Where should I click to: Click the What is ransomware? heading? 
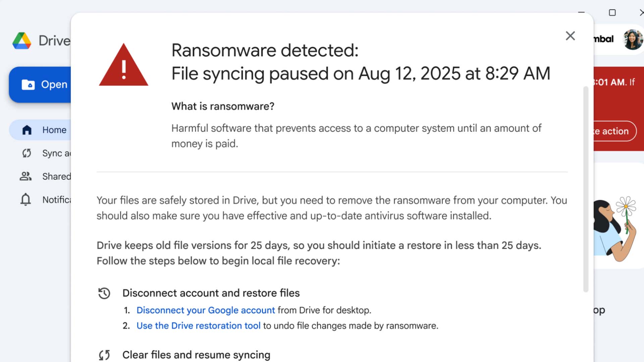coord(223,106)
